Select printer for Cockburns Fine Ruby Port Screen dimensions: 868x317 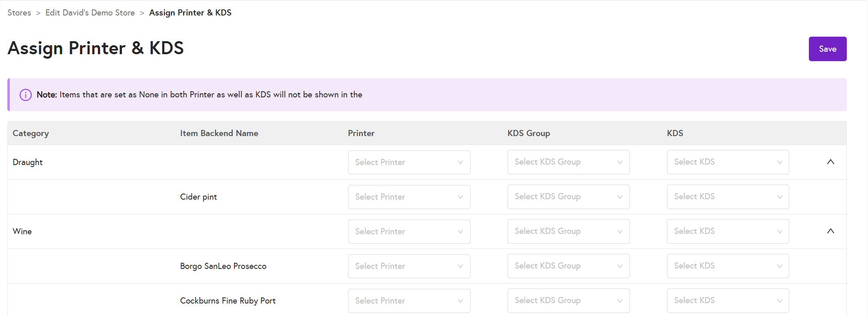click(409, 301)
